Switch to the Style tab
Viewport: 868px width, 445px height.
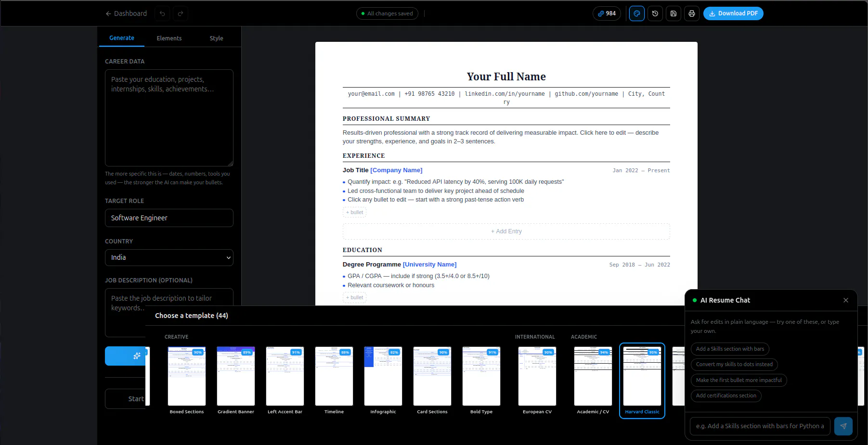coord(216,38)
